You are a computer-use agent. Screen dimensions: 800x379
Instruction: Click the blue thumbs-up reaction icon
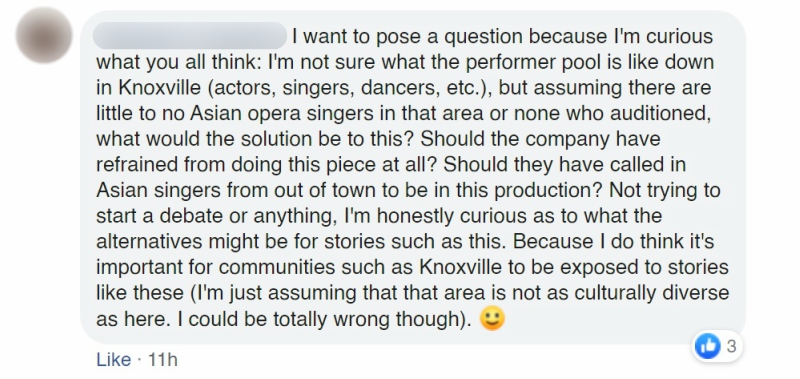708,346
